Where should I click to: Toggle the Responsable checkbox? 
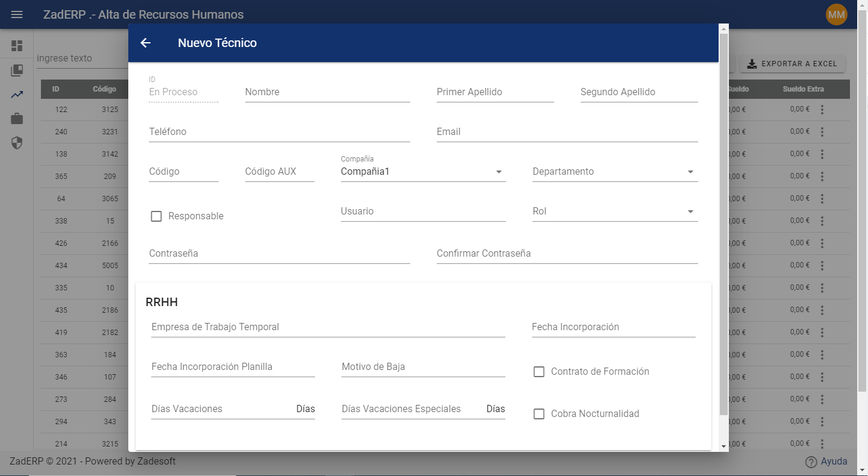[x=156, y=216]
